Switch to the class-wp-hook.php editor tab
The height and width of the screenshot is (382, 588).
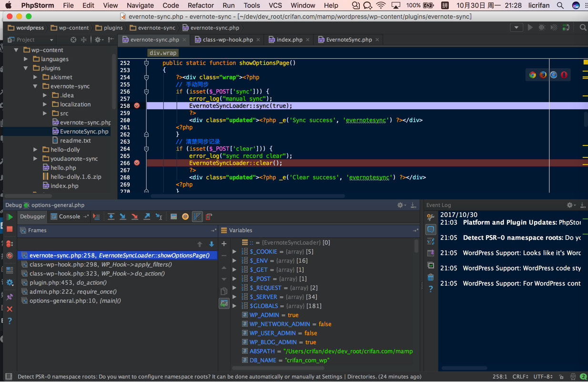pos(227,40)
